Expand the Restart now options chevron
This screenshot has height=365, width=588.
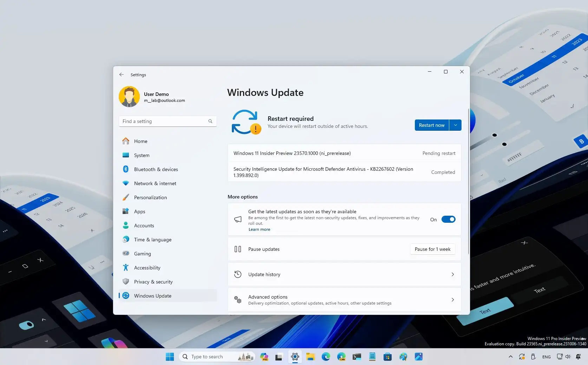(x=455, y=125)
